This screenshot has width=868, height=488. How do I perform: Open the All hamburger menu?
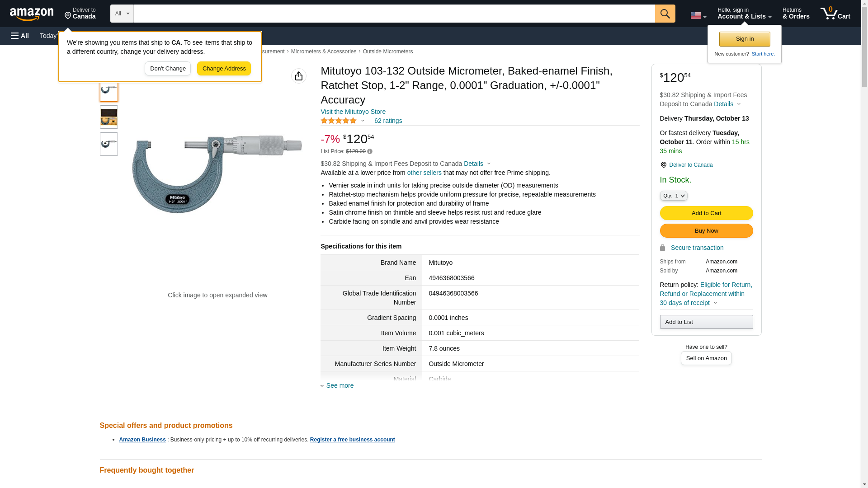pos(20,36)
